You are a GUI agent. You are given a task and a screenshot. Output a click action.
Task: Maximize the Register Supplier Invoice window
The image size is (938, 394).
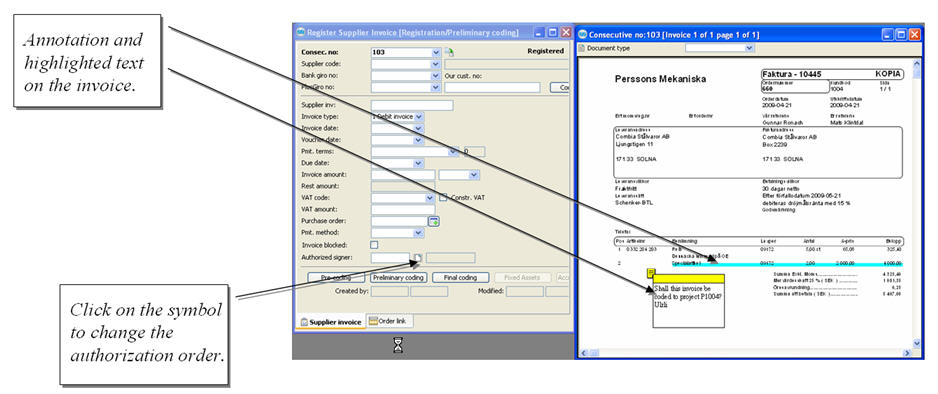pos(553,33)
